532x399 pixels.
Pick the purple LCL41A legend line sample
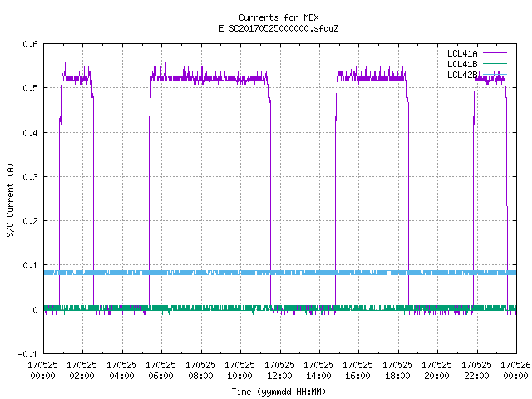(x=495, y=53)
